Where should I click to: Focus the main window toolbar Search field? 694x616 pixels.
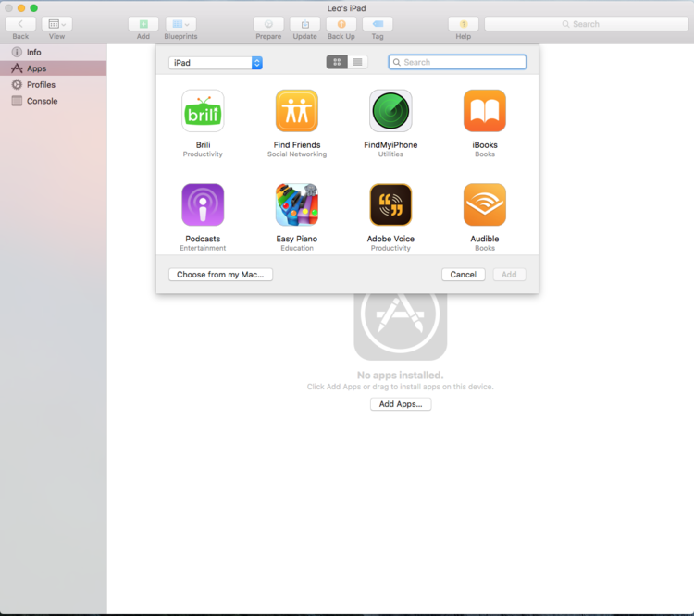click(x=586, y=24)
